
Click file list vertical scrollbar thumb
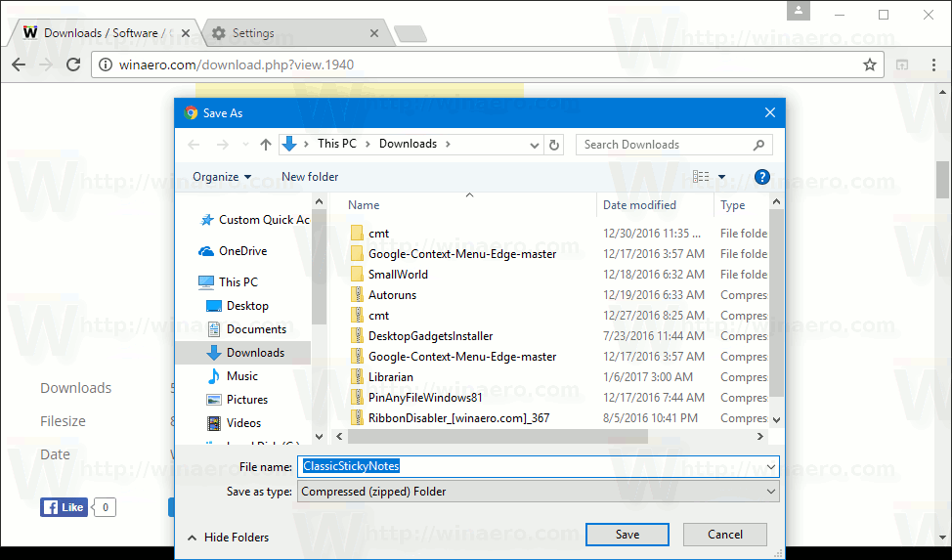776,304
